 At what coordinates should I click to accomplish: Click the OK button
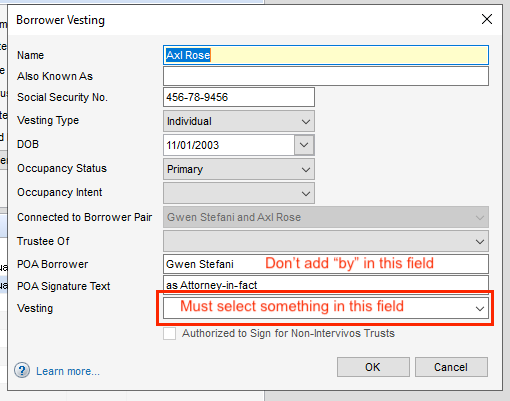pos(373,367)
